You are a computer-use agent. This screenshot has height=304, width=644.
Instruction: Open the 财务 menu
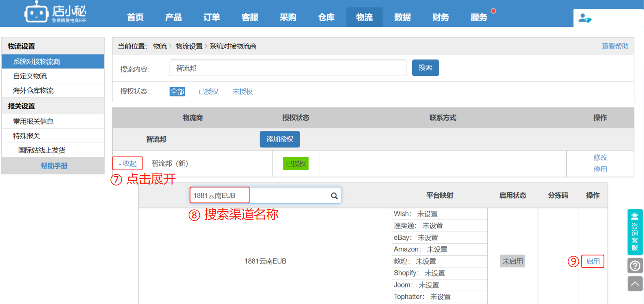pos(441,17)
